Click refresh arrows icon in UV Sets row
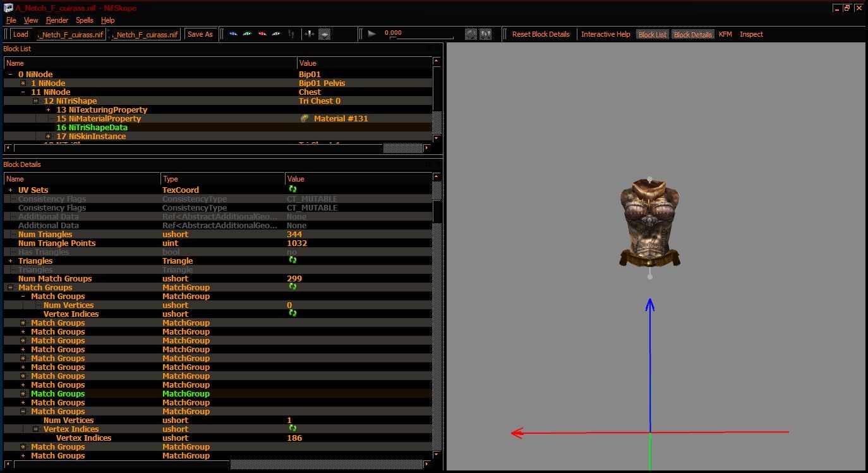This screenshot has height=473, width=868. coord(292,189)
